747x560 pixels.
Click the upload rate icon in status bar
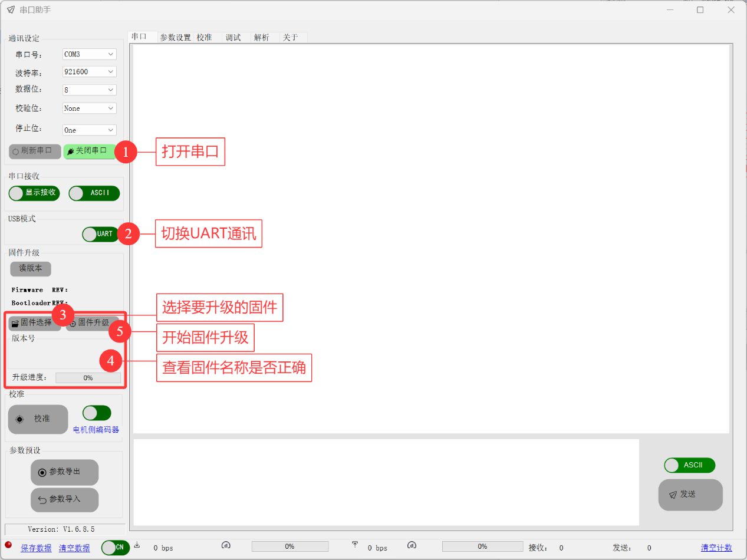[355, 545]
